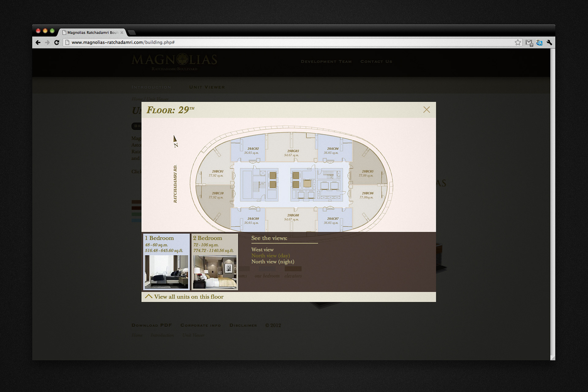Reload the page with the refresh icon
This screenshot has height=392, width=588.
[57, 43]
